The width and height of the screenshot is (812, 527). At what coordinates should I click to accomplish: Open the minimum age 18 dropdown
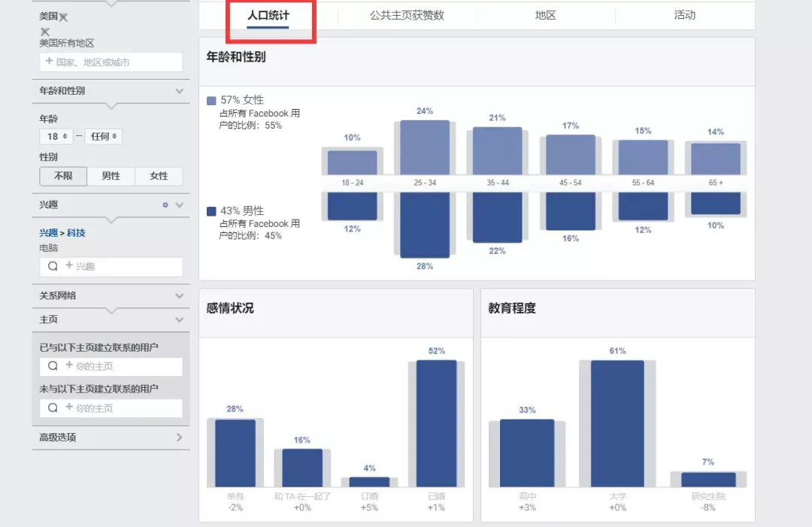[56, 136]
